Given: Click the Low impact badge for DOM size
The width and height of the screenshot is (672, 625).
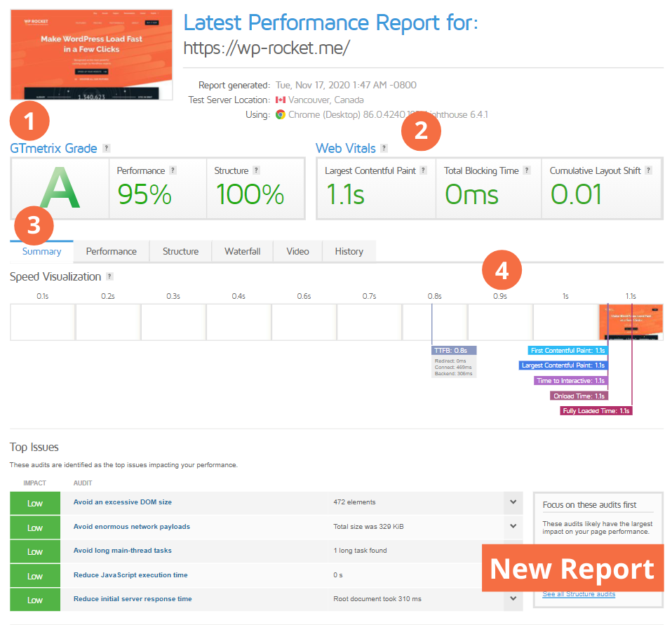Looking at the screenshot, I should tap(35, 503).
